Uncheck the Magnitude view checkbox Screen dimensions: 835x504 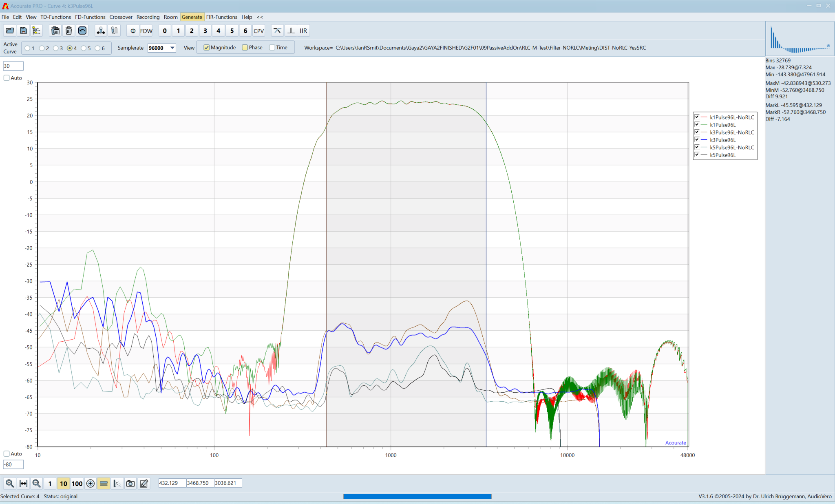point(207,47)
